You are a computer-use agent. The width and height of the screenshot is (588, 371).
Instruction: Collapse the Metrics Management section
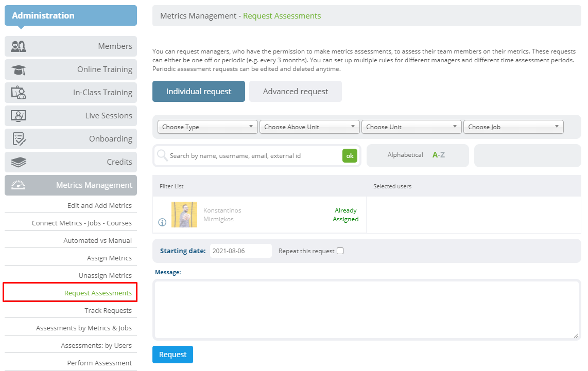coord(71,185)
